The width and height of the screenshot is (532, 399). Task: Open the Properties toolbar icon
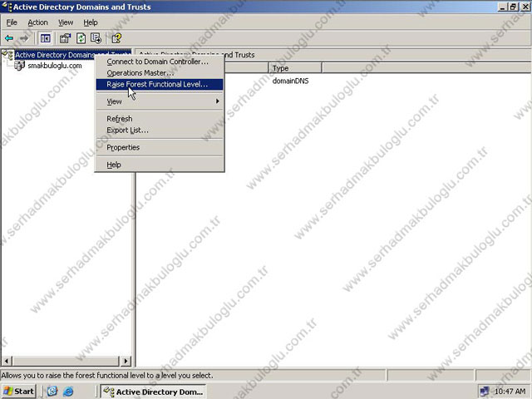click(65, 38)
